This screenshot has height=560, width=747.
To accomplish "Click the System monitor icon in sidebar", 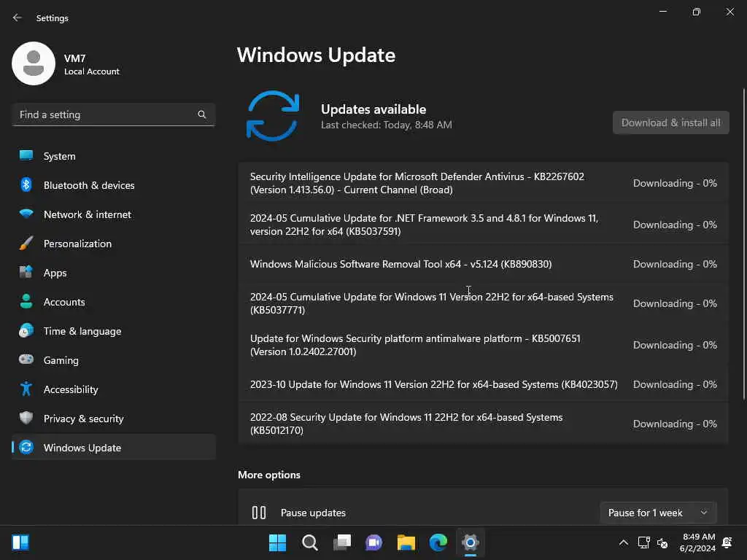I will point(26,156).
